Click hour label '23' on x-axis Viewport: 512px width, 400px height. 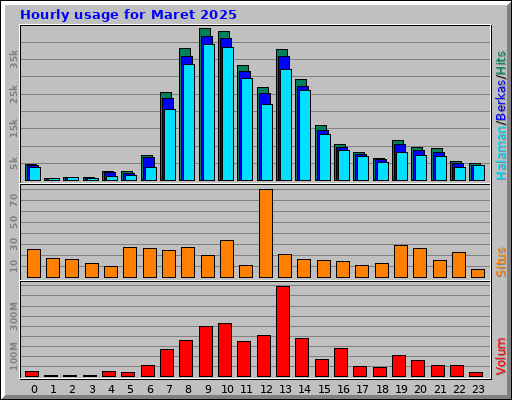point(478,389)
